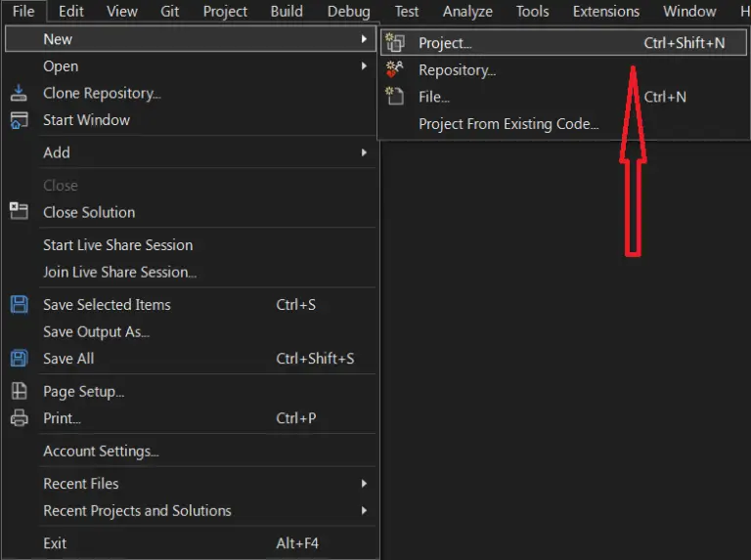
Task: Choose Start Window entry
Action: pyautogui.click(x=190, y=120)
